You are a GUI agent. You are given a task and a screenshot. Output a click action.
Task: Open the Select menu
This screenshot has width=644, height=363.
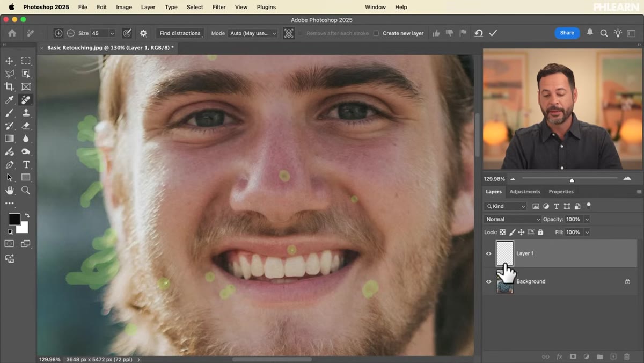[195, 7]
